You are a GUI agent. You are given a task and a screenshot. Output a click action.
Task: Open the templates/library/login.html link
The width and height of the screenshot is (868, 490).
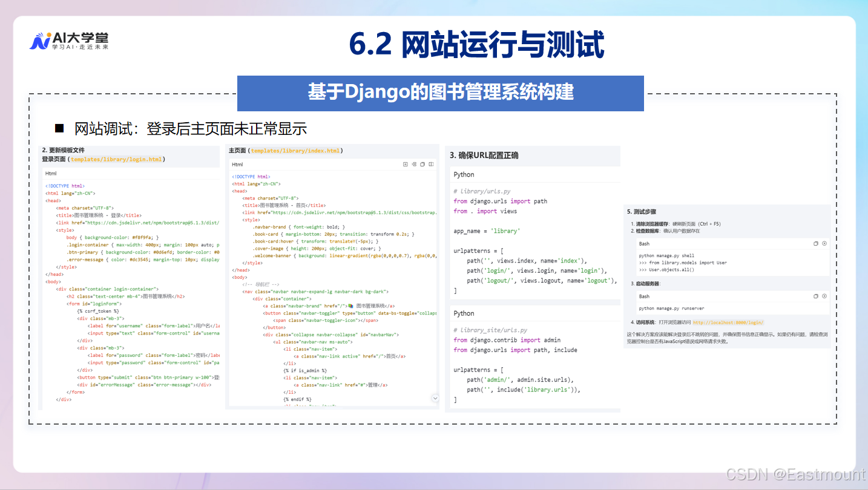[116, 159]
